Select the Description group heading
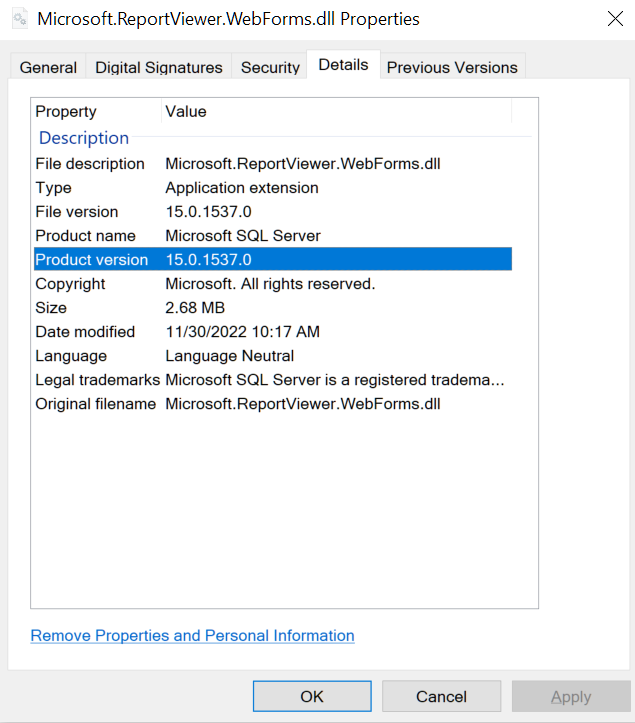The height and width of the screenshot is (723, 635). pyautogui.click(x=84, y=138)
